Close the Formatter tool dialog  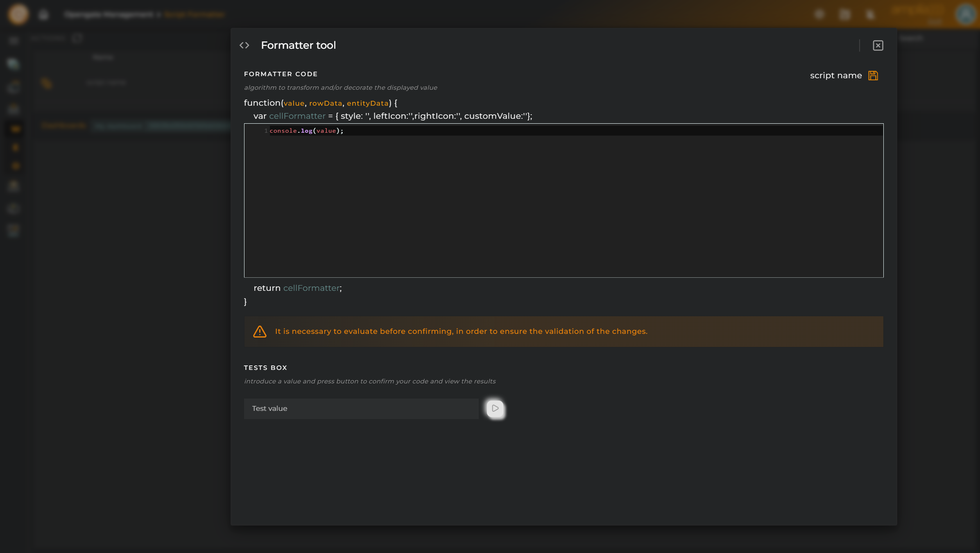(878, 45)
